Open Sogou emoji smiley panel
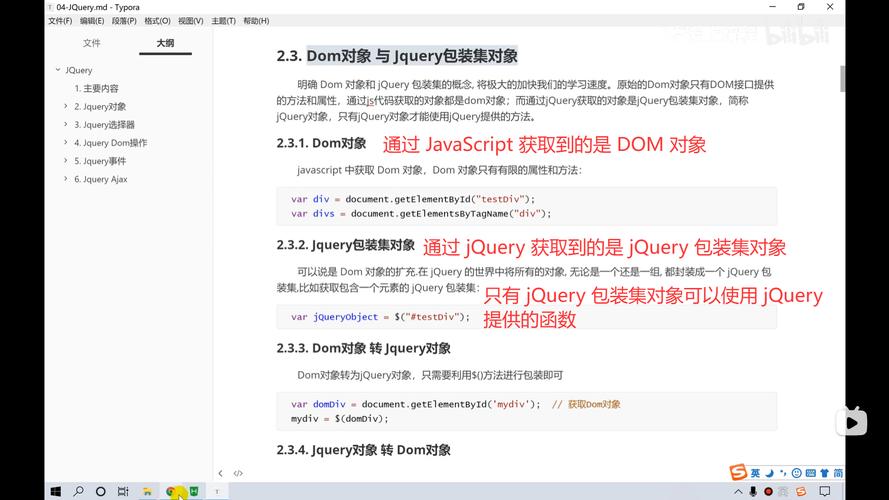The image size is (889, 500). click(x=797, y=473)
